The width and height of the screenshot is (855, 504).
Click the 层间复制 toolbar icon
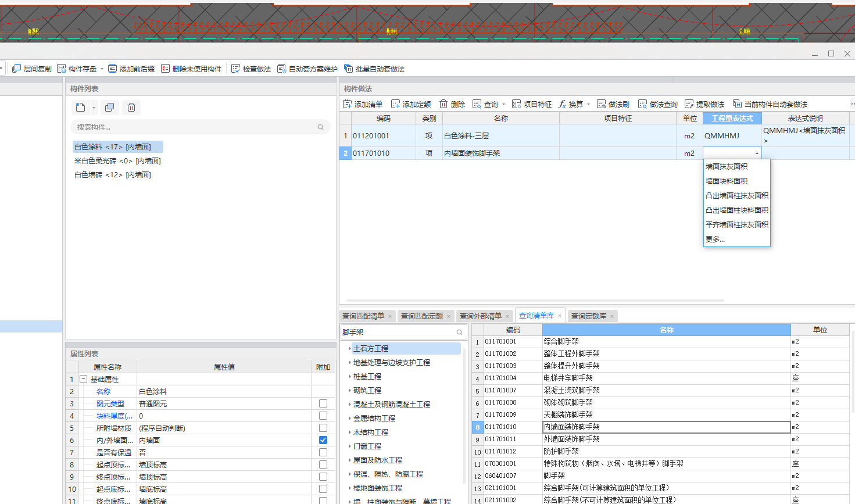17,69
